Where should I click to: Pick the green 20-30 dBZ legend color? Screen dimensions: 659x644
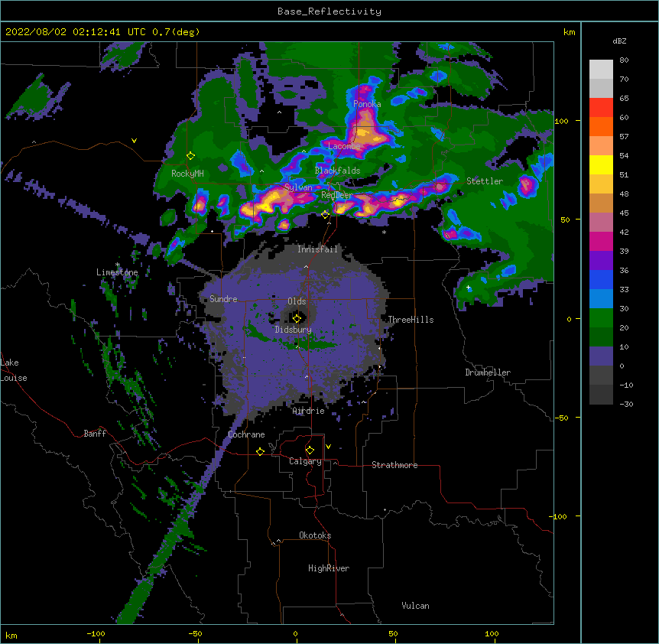601,318
